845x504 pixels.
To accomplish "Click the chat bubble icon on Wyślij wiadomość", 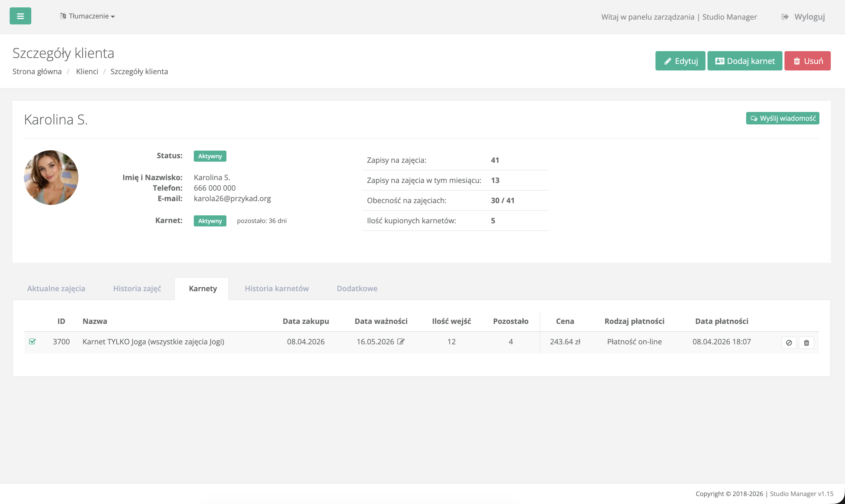I will click(x=754, y=118).
